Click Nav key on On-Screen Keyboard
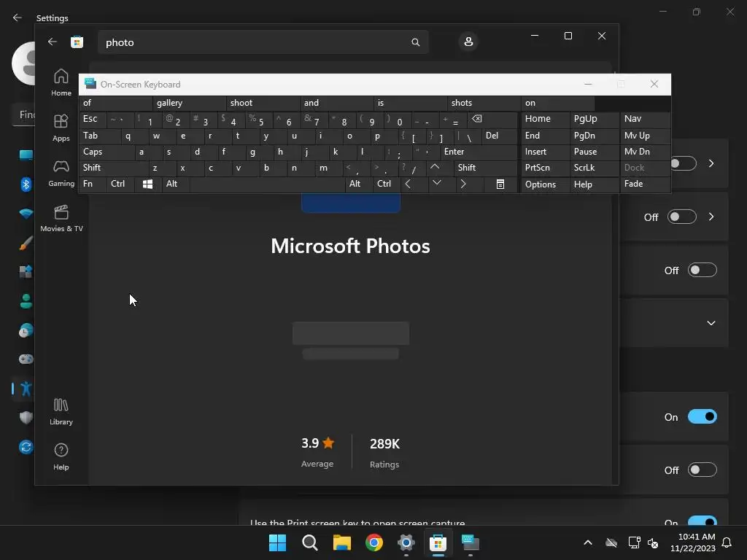The image size is (747, 560). click(645, 119)
